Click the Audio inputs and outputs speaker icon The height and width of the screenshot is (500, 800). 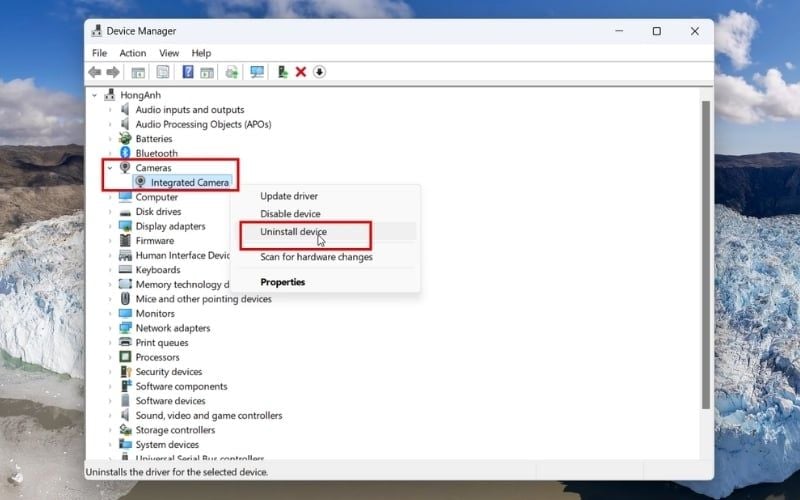(125, 109)
